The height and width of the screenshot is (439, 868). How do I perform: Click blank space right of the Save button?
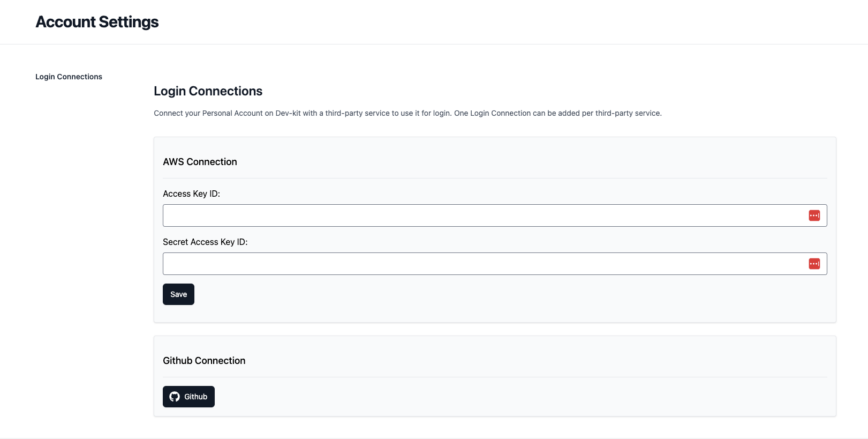[x=428, y=294]
